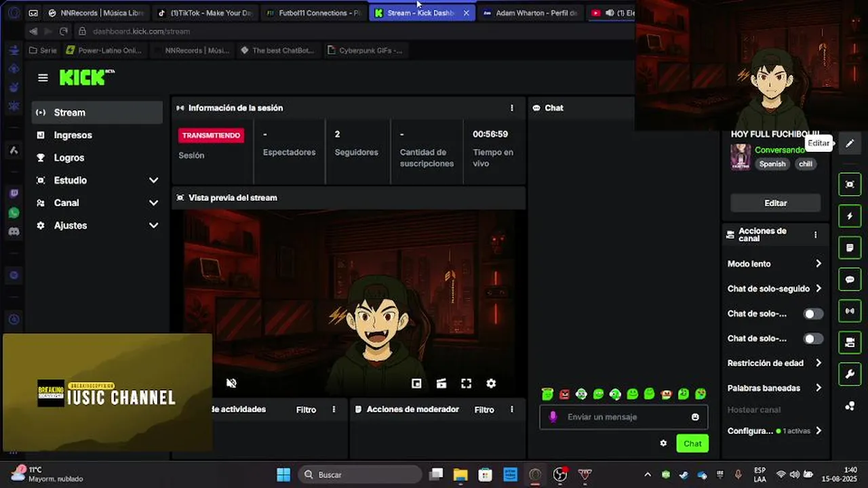Viewport: 868px width, 488px height.
Task: Enter fullscreen on stream preview
Action: pos(467,384)
